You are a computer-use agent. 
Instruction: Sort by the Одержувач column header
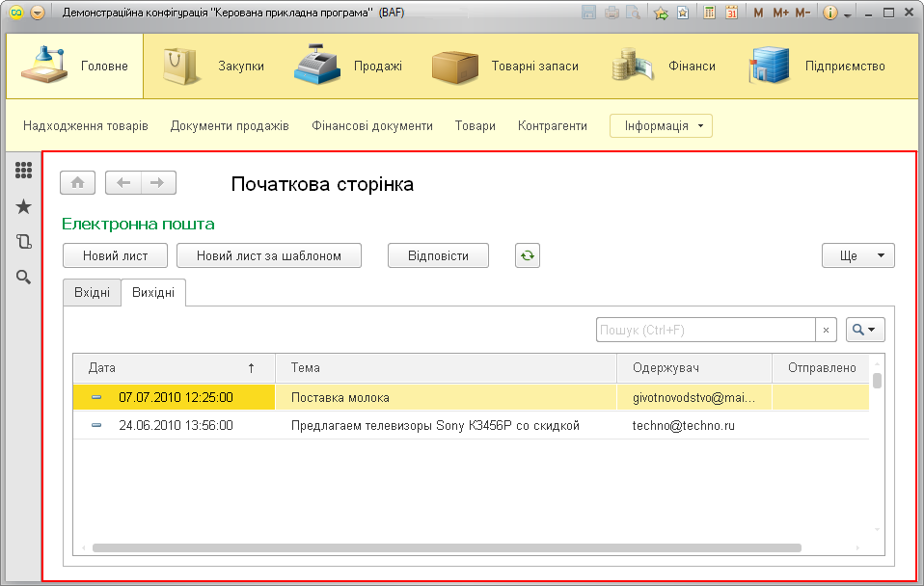[x=694, y=368]
